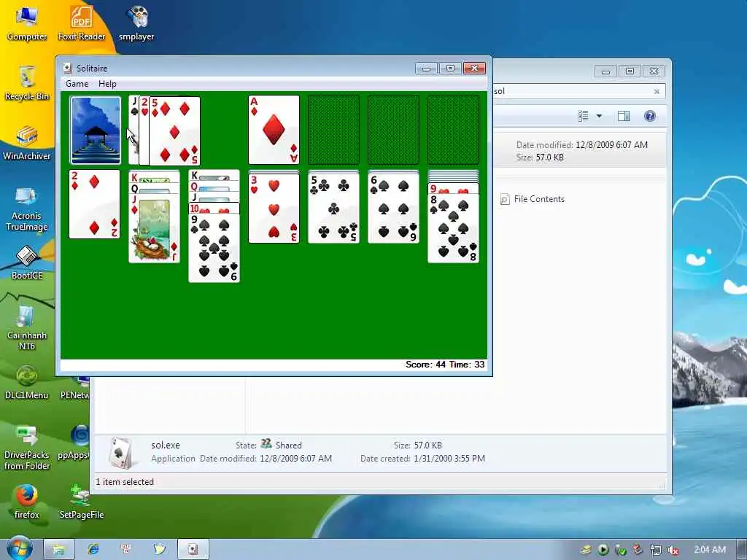
Task: Click the face-down stock deck card
Action: click(x=96, y=131)
